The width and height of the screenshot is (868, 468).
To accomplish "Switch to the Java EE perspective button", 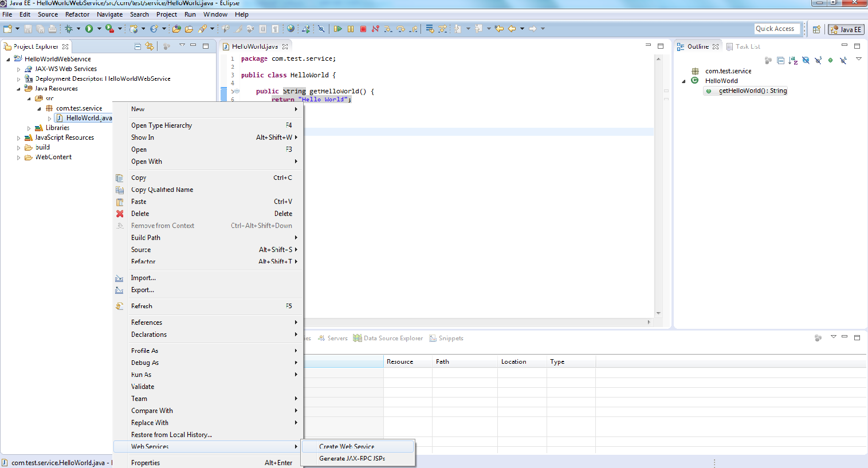I will tap(846, 29).
